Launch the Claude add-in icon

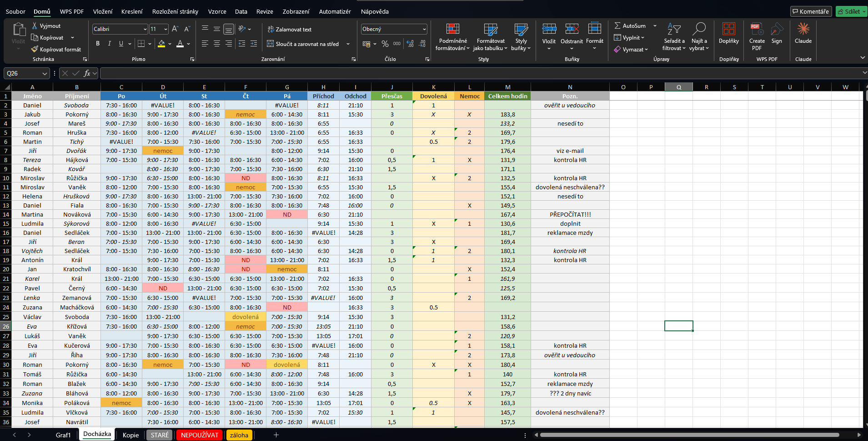coord(803,29)
